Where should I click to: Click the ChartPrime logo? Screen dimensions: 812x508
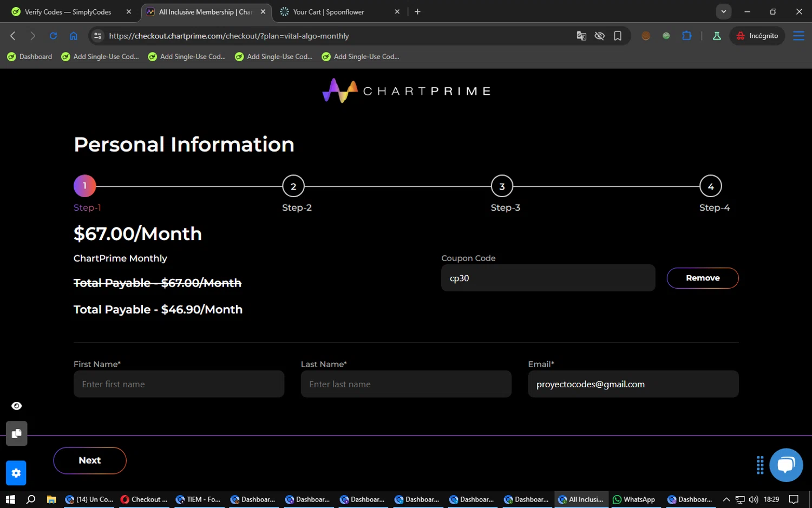(406, 91)
